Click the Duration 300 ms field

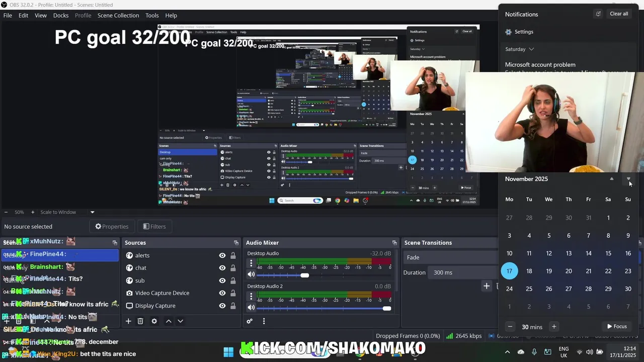tap(463, 273)
